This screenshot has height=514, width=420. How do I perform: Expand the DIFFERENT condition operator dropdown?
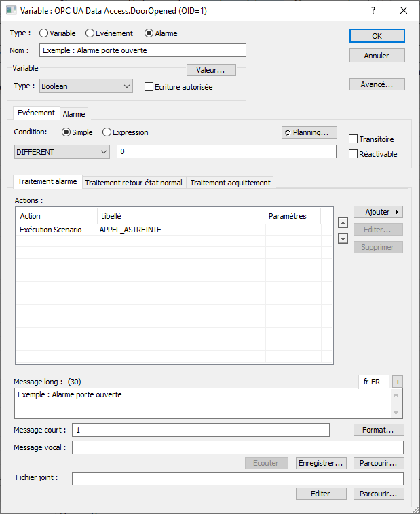tap(62, 152)
